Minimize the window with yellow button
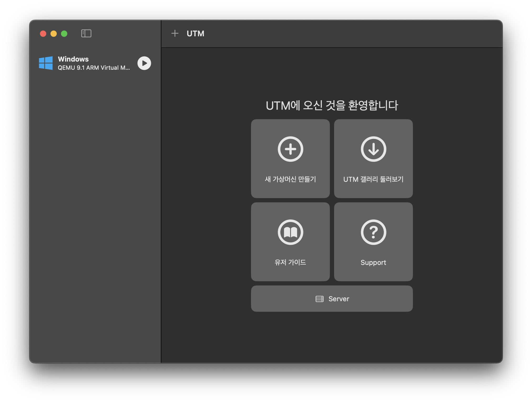Image resolution: width=532 pixels, height=402 pixels. [54, 34]
